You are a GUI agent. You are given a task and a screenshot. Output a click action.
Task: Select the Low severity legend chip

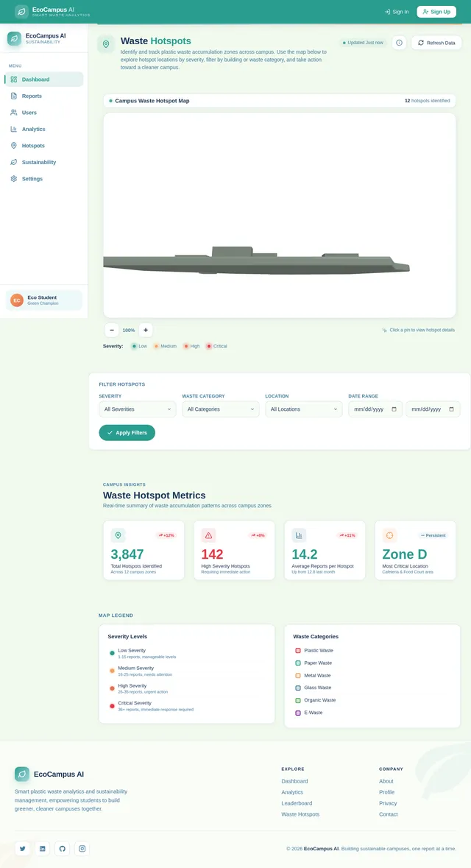tap(139, 346)
